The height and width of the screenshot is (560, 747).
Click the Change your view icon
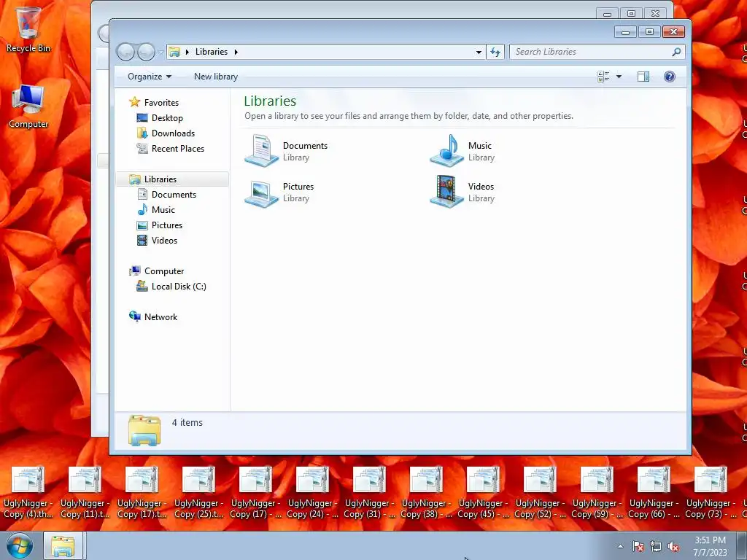(603, 77)
